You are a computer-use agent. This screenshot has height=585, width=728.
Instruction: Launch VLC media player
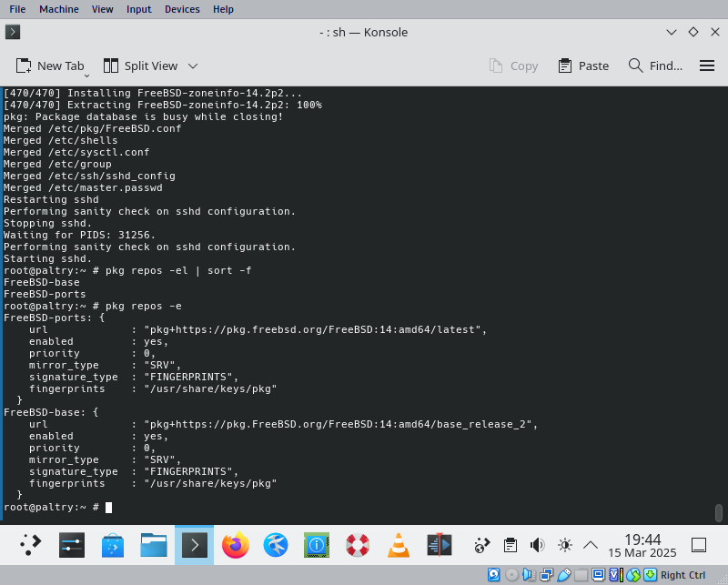[399, 545]
